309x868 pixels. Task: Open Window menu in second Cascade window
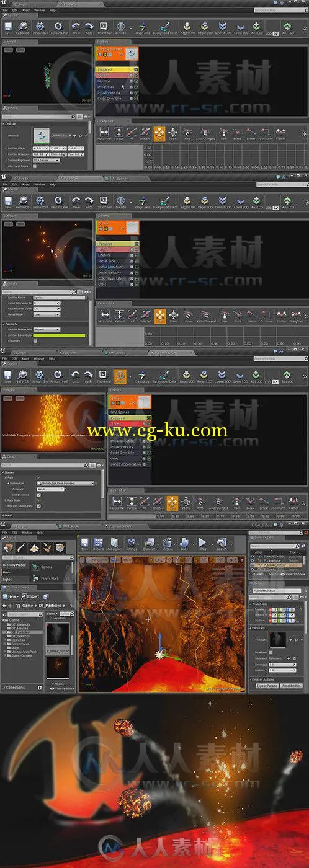click(39, 185)
